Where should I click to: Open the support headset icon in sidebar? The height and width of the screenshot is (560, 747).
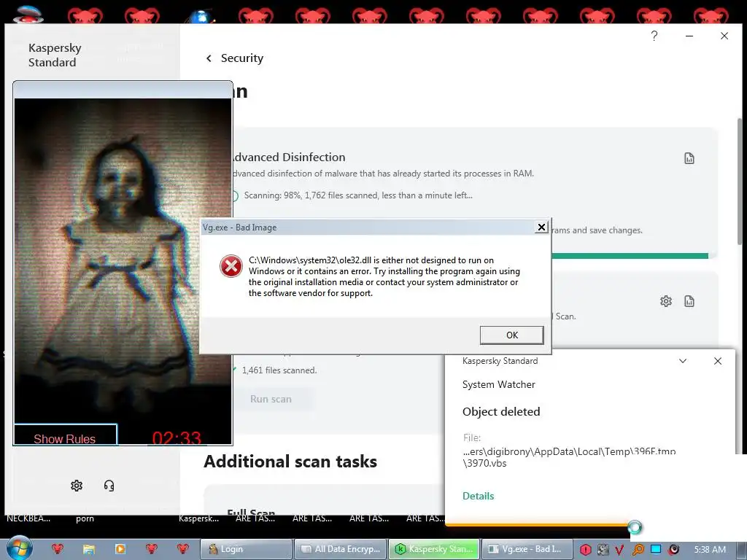[x=109, y=485]
